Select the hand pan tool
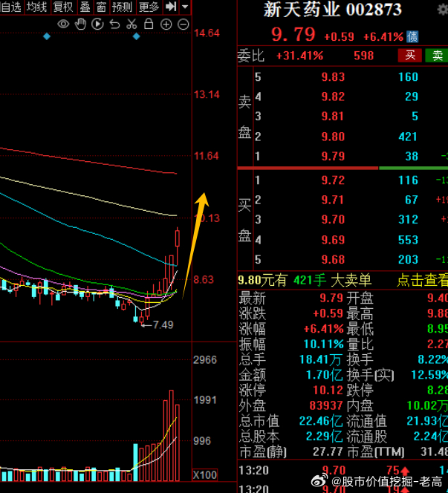Viewport: 448px width, 493px height. tap(80, 25)
